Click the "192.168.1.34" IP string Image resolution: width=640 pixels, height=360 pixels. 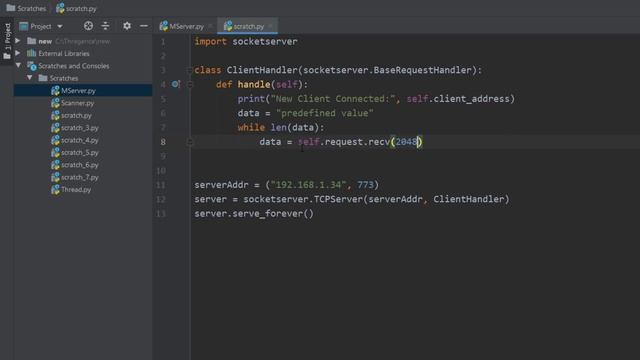(308, 185)
